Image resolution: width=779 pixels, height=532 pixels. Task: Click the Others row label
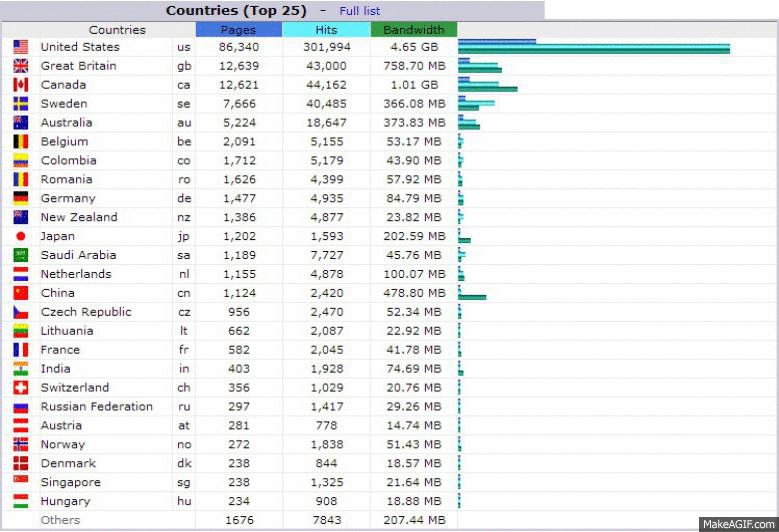tap(60, 520)
